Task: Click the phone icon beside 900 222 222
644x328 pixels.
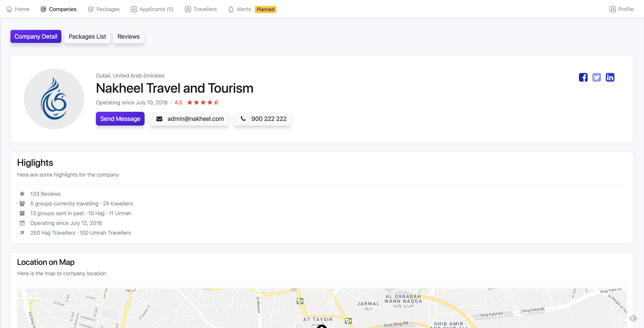Action: [243, 119]
